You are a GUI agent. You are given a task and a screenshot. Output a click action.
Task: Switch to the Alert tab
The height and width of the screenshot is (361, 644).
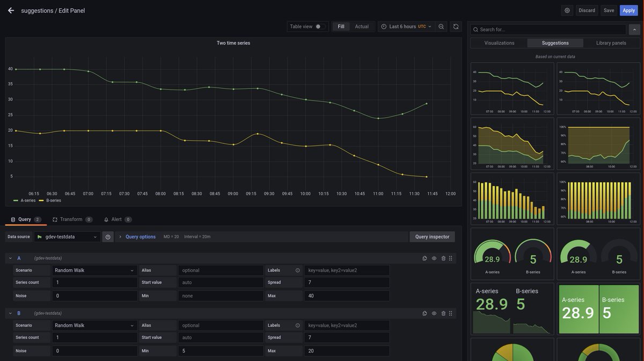[118, 220]
